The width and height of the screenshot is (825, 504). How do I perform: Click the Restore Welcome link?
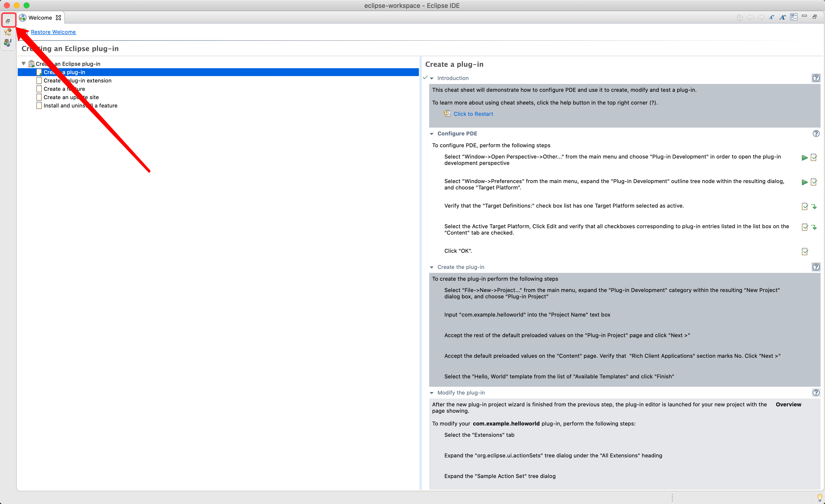tap(53, 32)
